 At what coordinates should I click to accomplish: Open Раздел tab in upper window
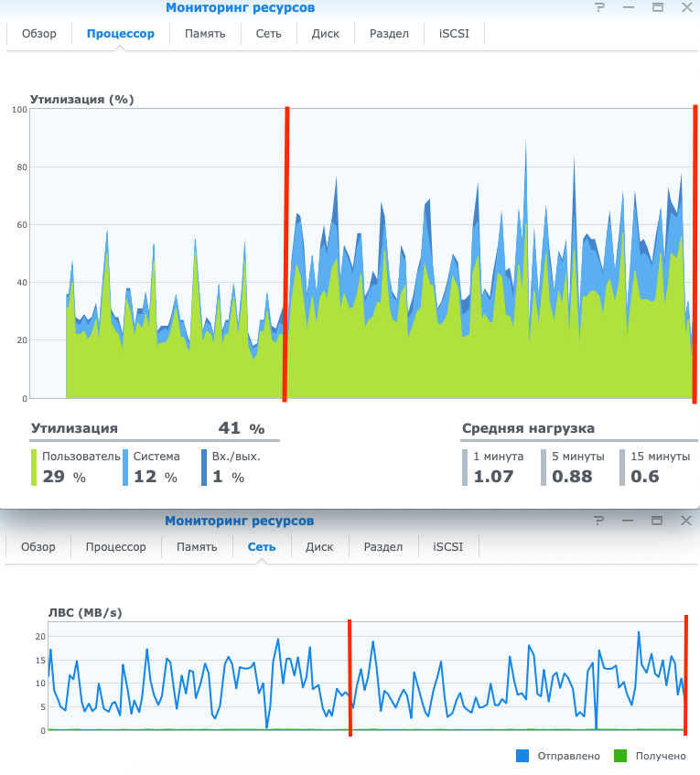389,34
